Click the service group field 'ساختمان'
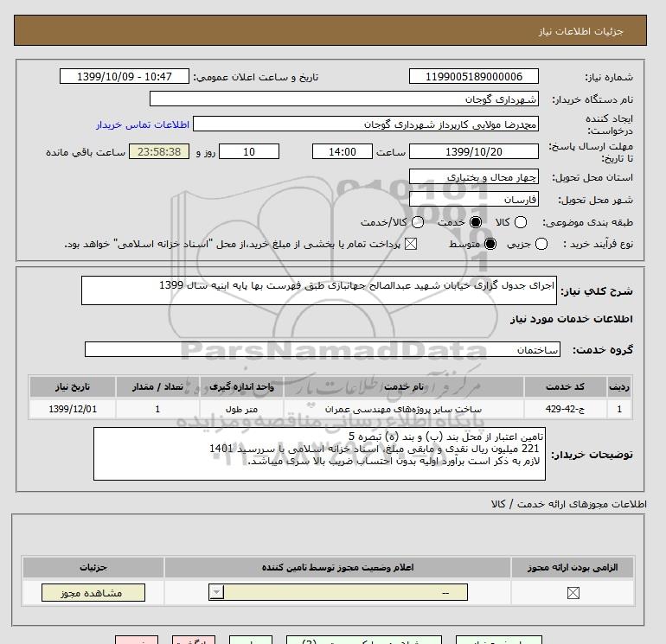666x644 pixels. (323, 349)
